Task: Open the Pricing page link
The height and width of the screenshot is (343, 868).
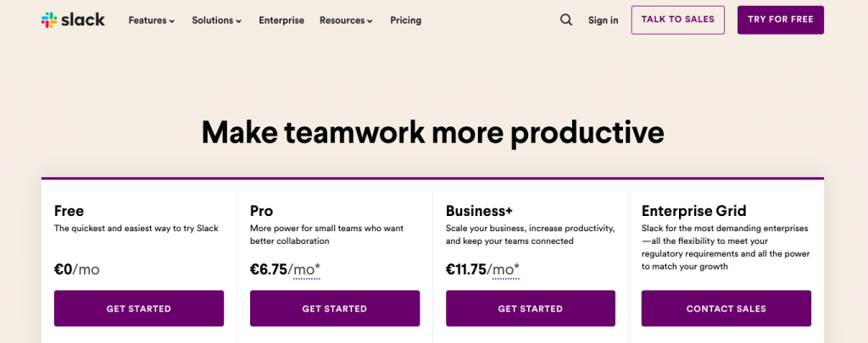Action: 405,20
